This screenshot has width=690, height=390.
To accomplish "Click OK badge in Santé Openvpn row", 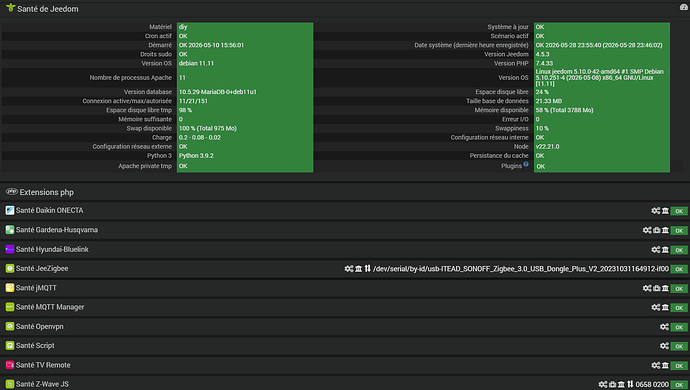I will [679, 327].
